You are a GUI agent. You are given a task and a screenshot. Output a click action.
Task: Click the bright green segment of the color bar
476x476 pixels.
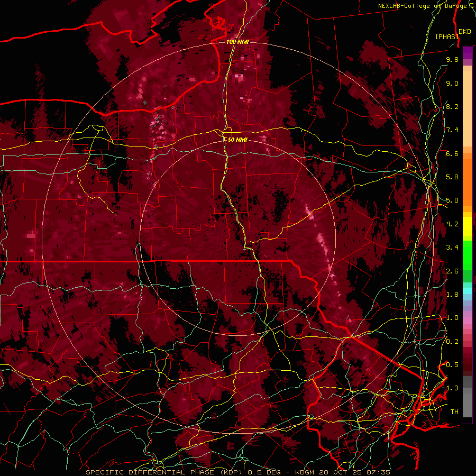coord(467,254)
